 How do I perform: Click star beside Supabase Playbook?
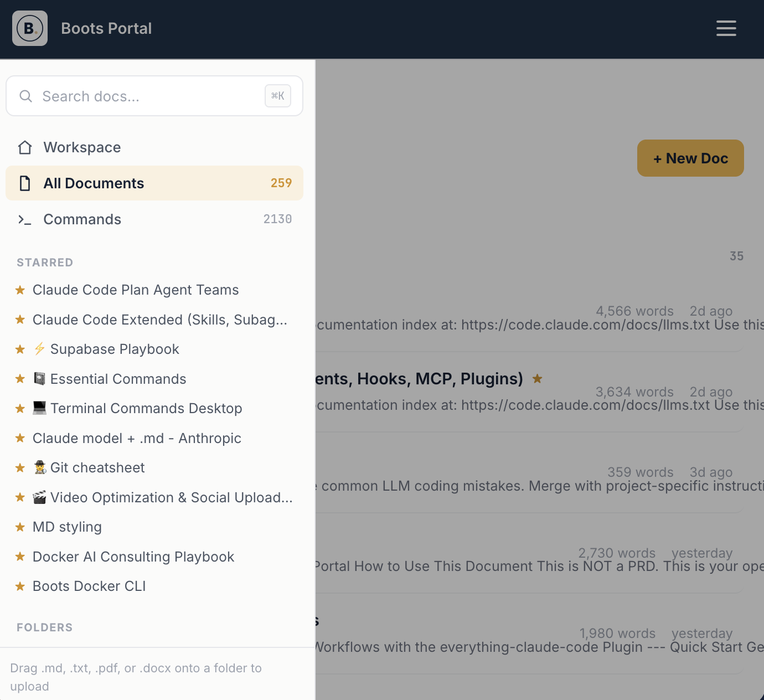coord(20,349)
